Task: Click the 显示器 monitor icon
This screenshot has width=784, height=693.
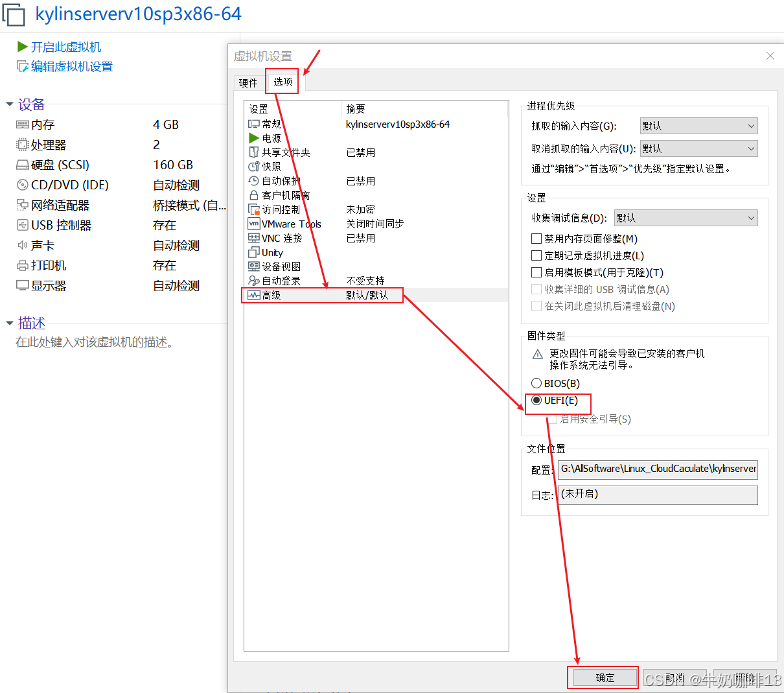Action: pyautogui.click(x=23, y=285)
